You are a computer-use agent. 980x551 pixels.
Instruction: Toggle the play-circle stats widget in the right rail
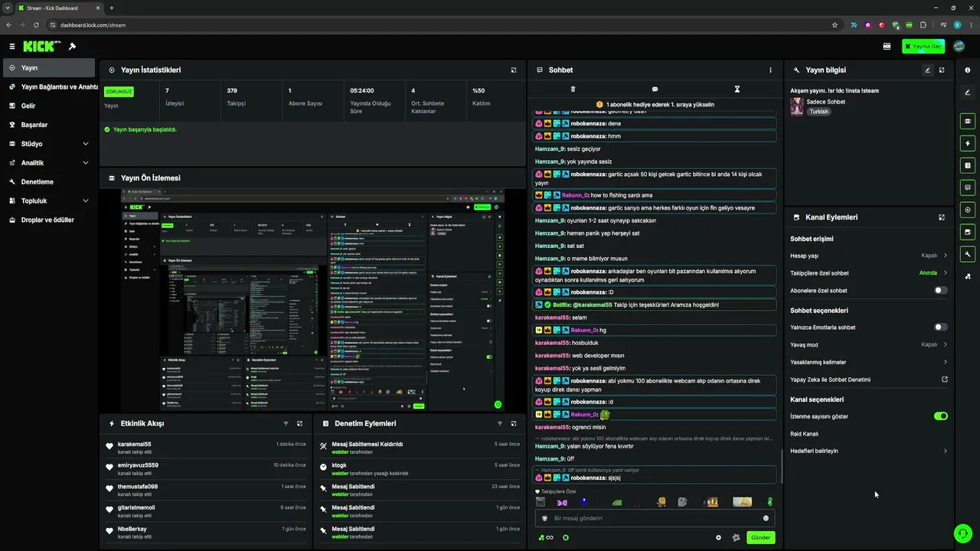[x=968, y=210]
